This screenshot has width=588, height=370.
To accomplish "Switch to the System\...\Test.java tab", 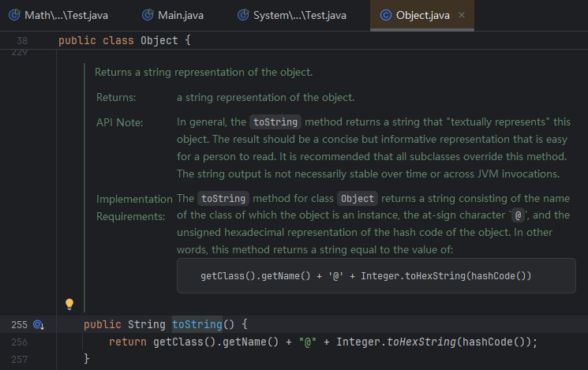I will pos(298,15).
